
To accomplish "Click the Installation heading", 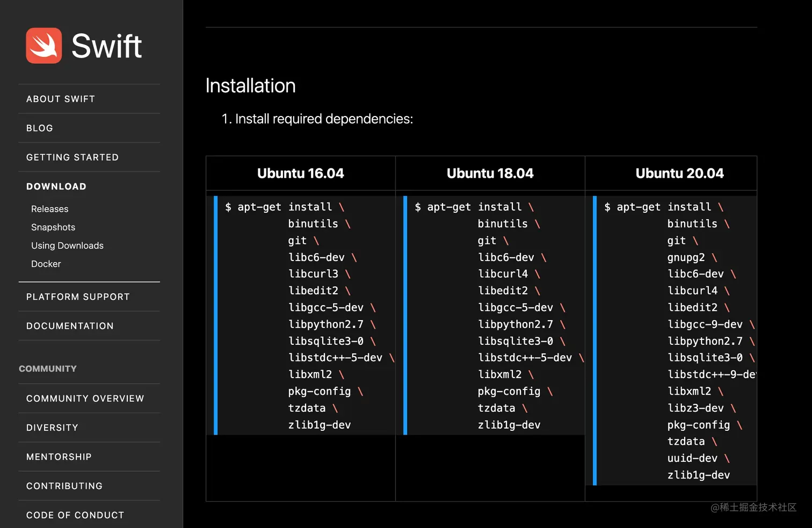I will [x=250, y=86].
